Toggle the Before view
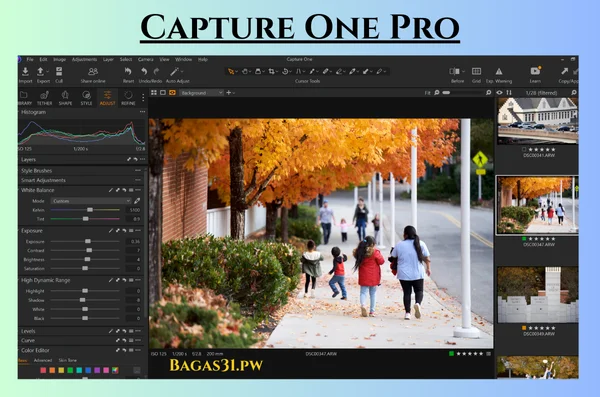Viewport: 600px width, 397px height. tap(454, 71)
